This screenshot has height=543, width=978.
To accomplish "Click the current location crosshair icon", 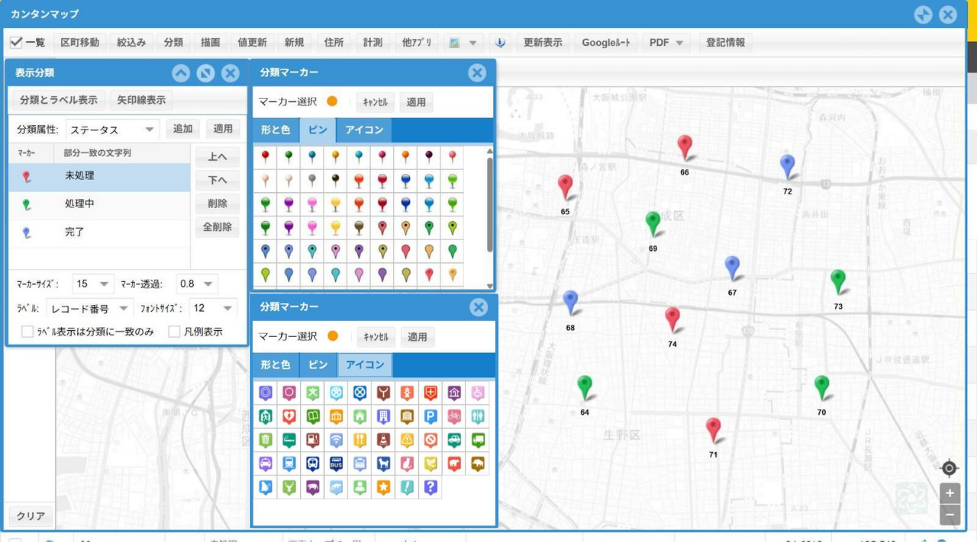I will point(949,468).
